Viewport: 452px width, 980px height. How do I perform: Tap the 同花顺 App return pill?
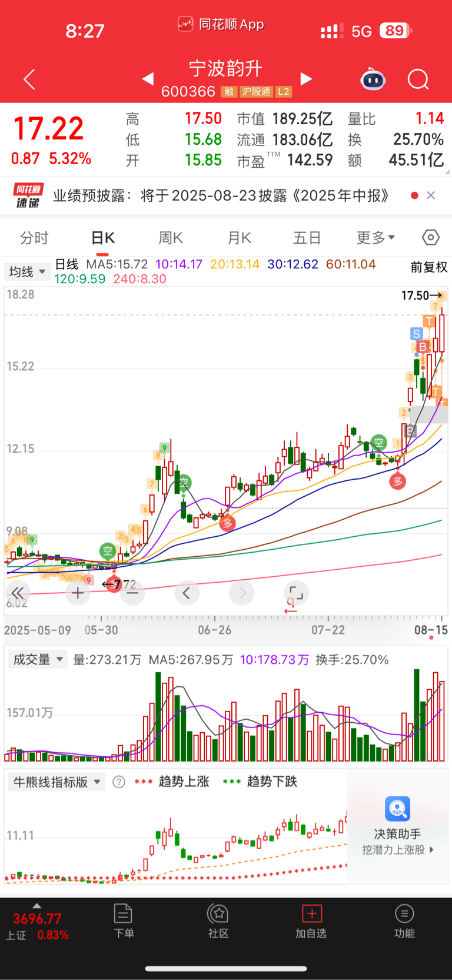coord(221,24)
